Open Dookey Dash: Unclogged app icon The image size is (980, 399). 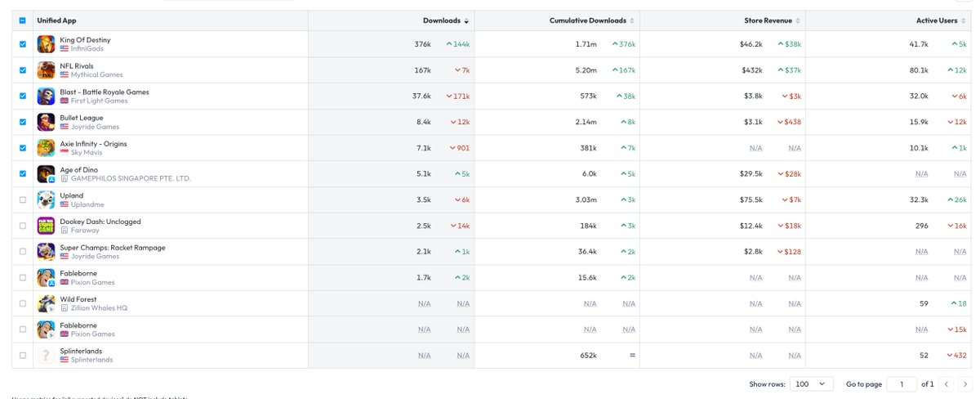(x=46, y=226)
